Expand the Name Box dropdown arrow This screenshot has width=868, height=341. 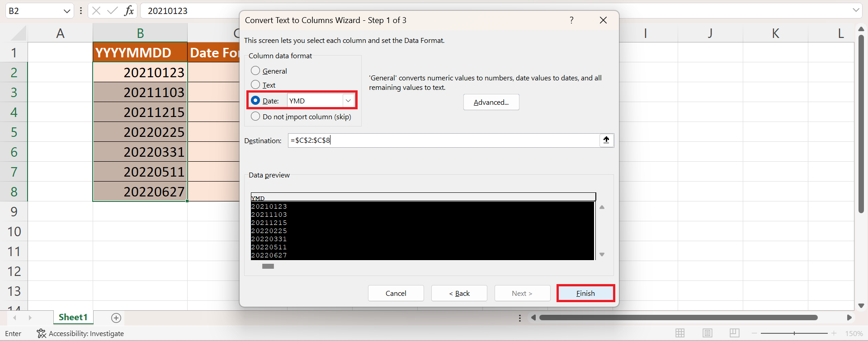(x=67, y=11)
